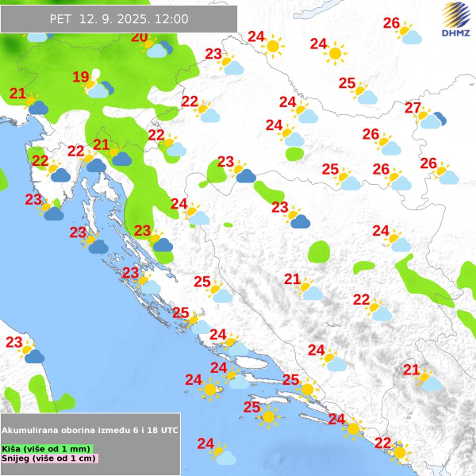Screen dimensions: 476x476
Task: Select the 26° icon beneath the DHMZ logo
Action: click(x=409, y=35)
